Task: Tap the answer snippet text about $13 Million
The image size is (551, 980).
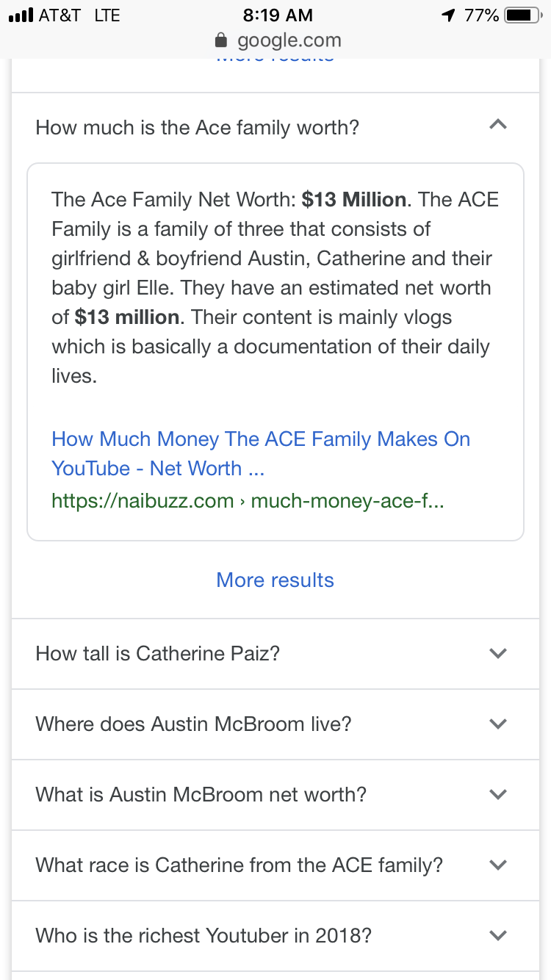Action: pos(275,287)
